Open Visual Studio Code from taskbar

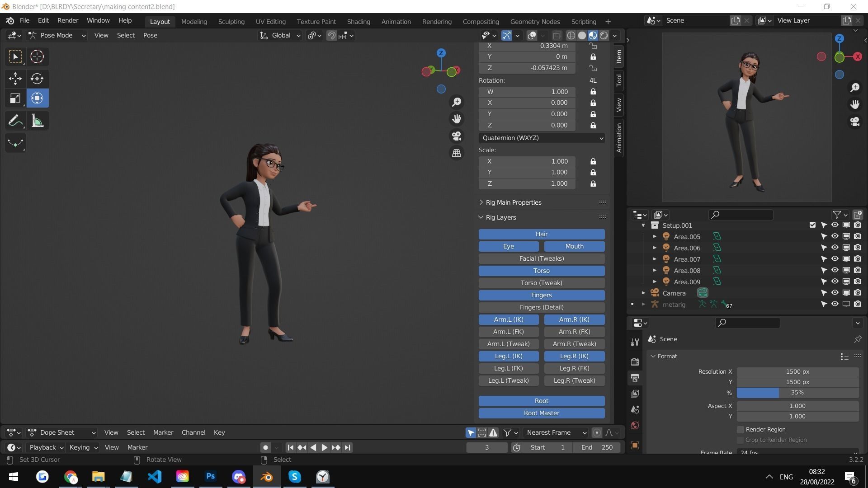[155, 477]
